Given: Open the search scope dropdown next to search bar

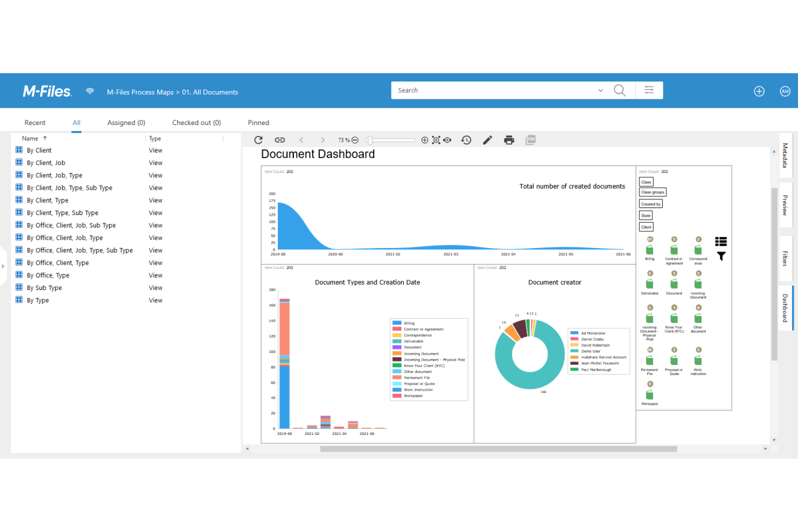Looking at the screenshot, I should (x=600, y=90).
